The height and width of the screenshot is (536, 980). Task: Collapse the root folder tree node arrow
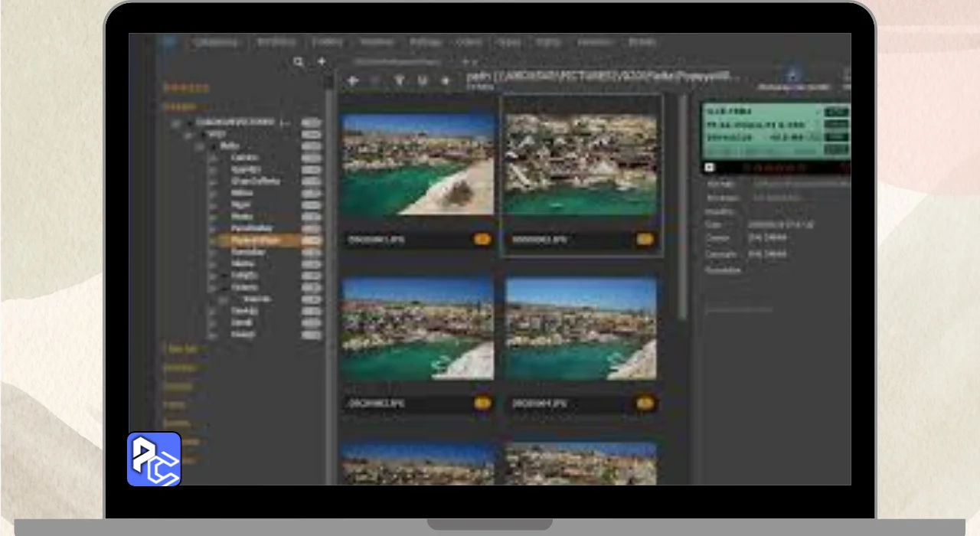coord(189,123)
